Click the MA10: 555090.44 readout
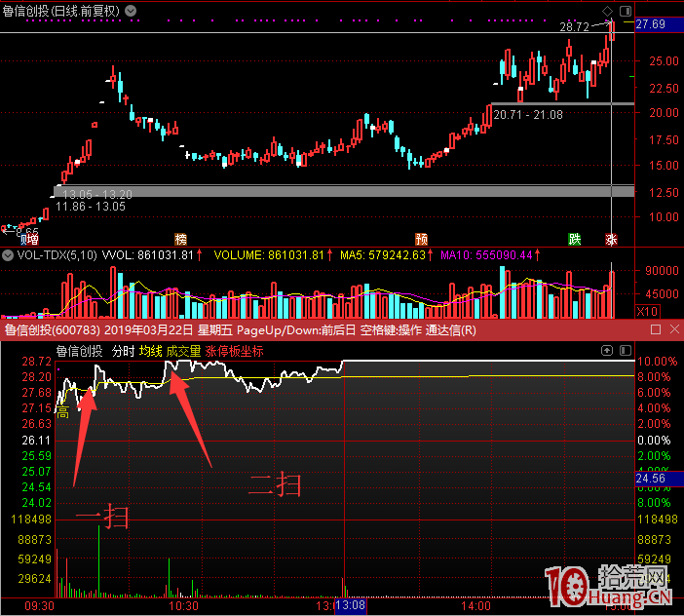 (x=486, y=255)
